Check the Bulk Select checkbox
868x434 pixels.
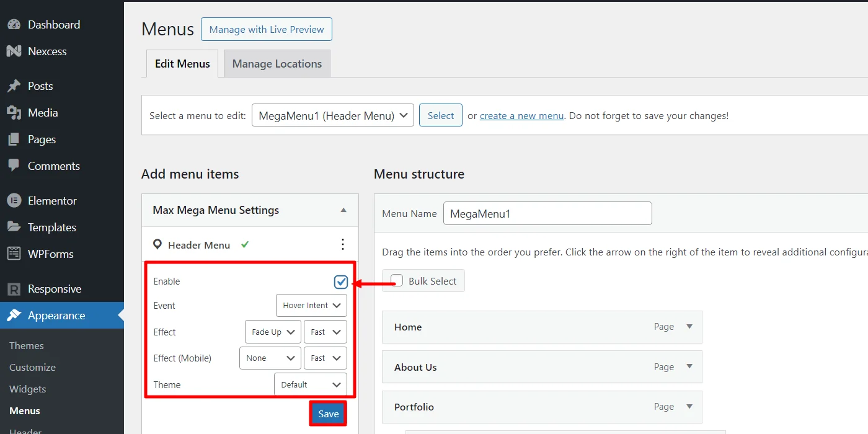pos(397,281)
